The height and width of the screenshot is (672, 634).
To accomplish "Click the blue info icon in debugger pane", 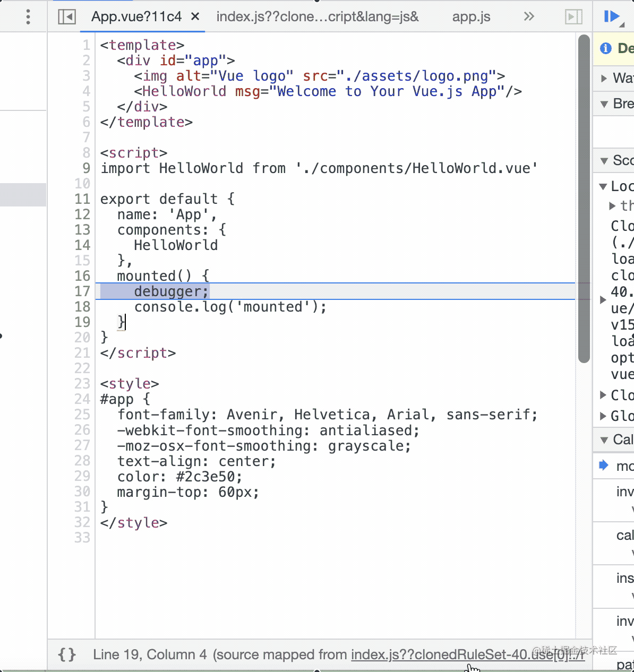I will [605, 48].
